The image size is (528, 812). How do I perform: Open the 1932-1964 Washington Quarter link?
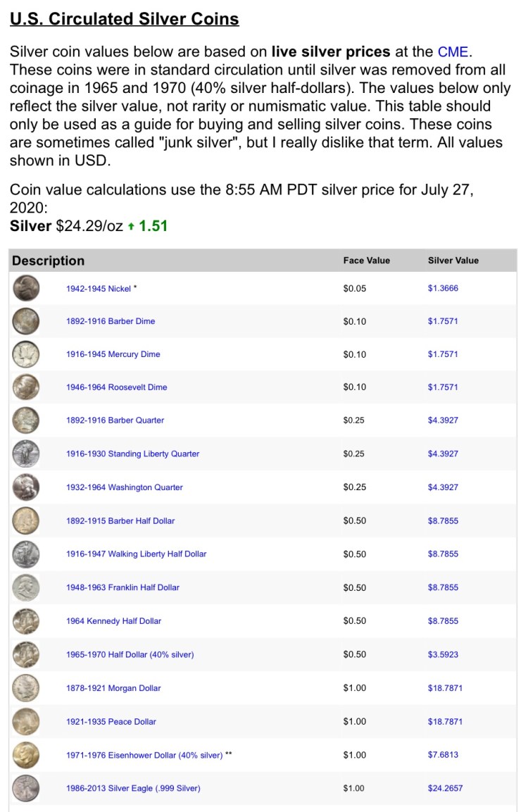click(124, 487)
